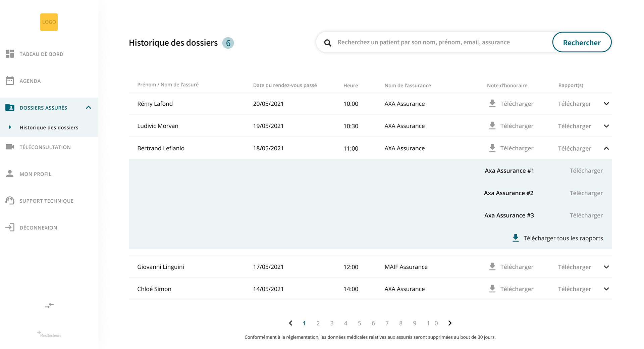Viewport: 644px width, 349px height.
Task: Go to page 2
Action: click(318, 323)
